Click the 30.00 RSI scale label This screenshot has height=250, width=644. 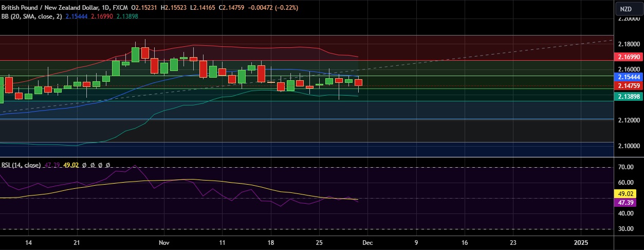click(625, 229)
